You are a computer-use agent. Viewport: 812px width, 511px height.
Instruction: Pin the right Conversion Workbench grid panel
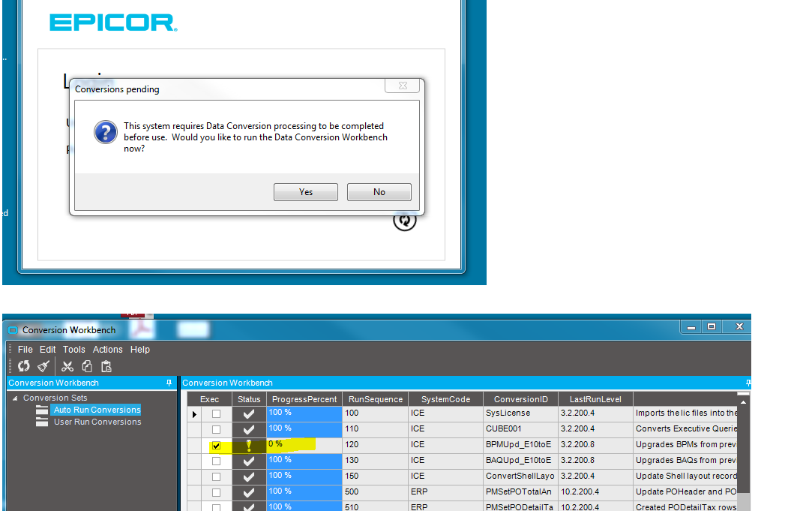pos(748,383)
